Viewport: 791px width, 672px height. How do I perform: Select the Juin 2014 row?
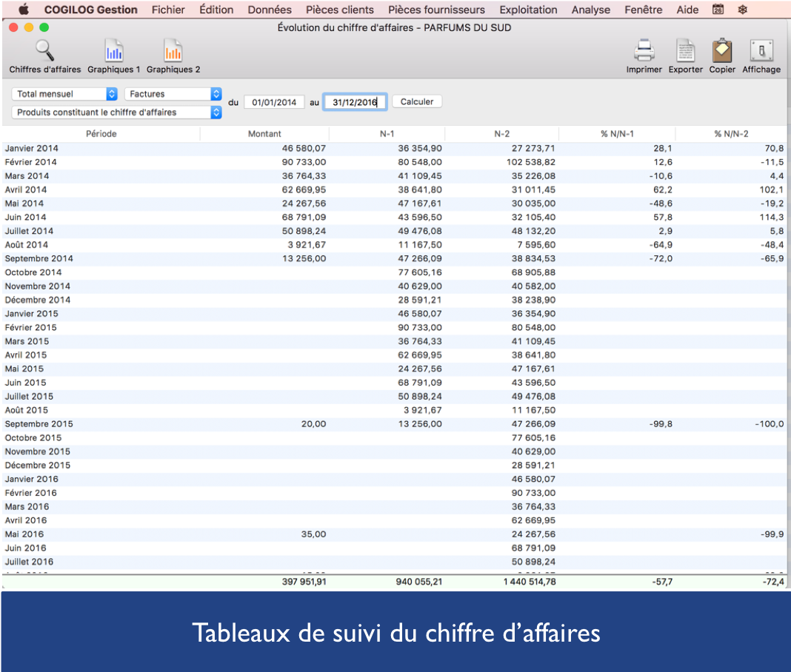[x=394, y=218]
